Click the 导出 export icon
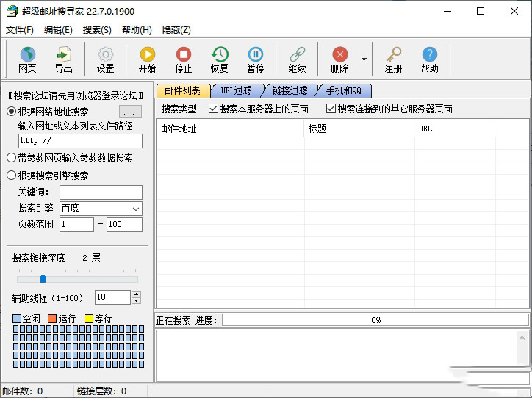 (x=64, y=55)
